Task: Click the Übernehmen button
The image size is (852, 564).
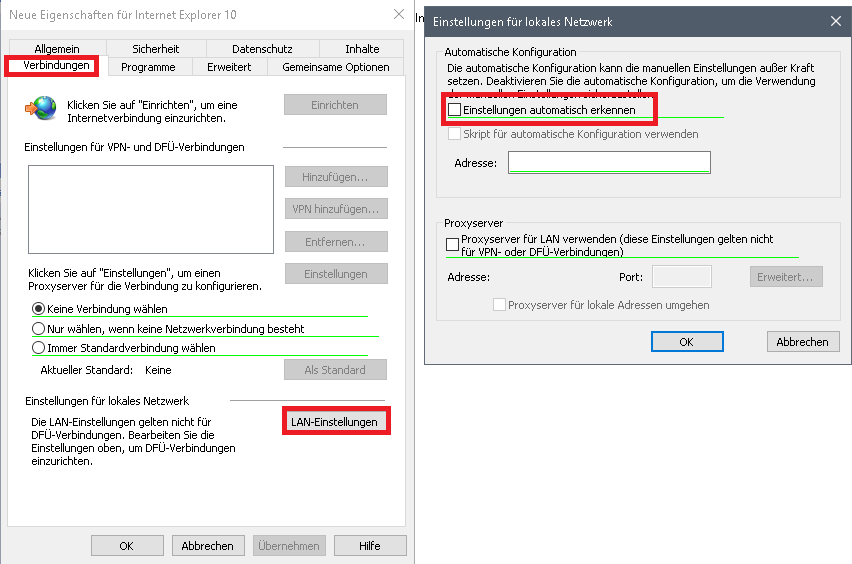Action: pyautogui.click(x=289, y=546)
